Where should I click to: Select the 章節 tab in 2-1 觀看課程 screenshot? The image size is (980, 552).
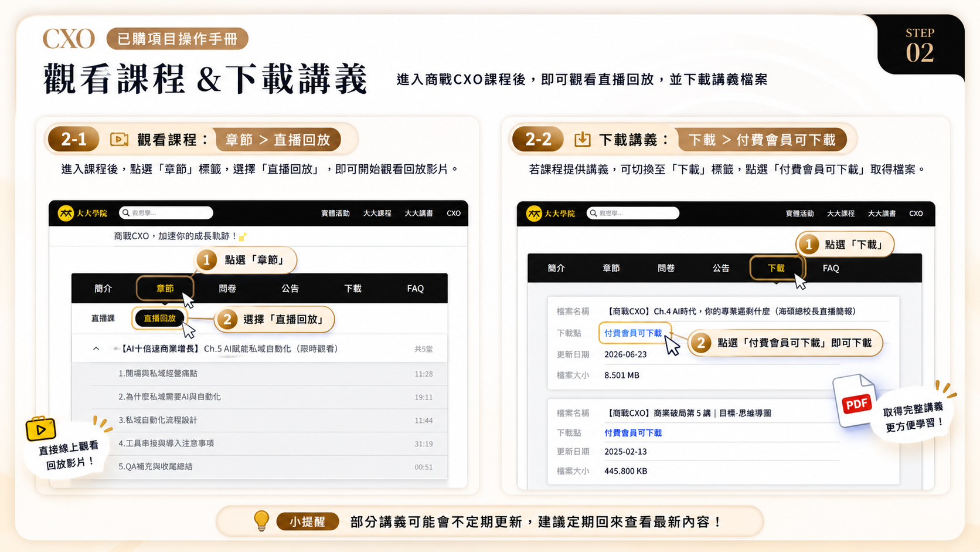tap(165, 289)
